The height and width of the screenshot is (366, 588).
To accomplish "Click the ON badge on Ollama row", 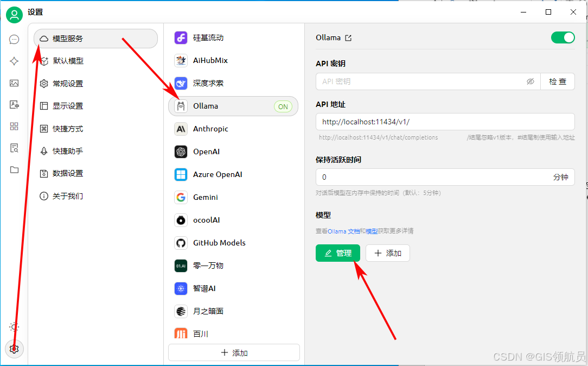I will (x=283, y=106).
